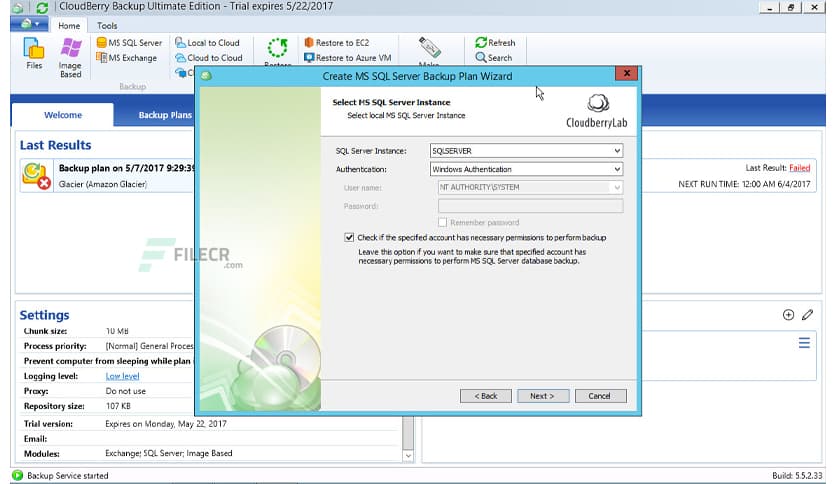Open the blue application menu button
The width and height of the screenshot is (836, 484).
point(29,24)
